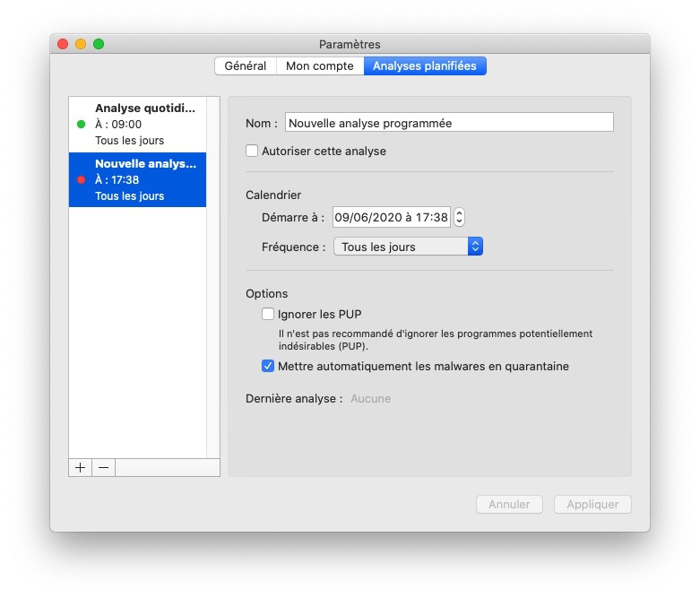Switch to the Général tab
Viewport: 700px width, 598px height.
coord(245,65)
